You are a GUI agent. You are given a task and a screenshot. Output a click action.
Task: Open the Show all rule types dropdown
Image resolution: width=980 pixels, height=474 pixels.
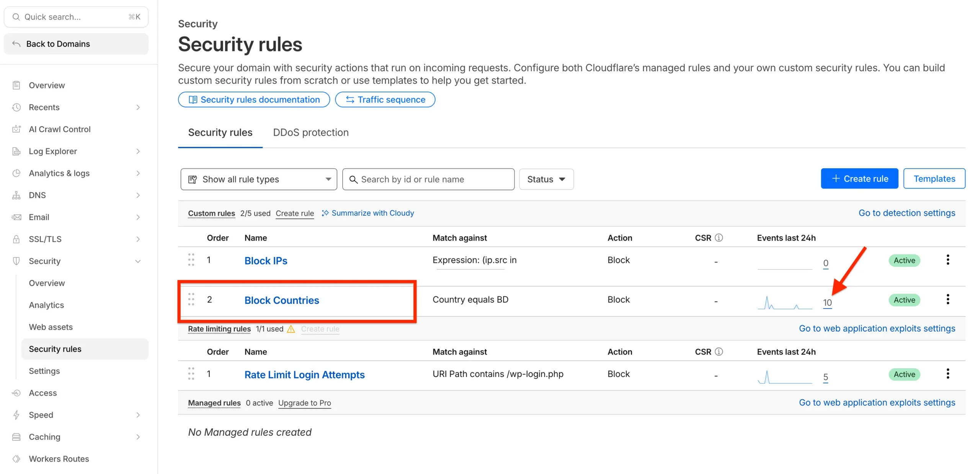pyautogui.click(x=258, y=179)
